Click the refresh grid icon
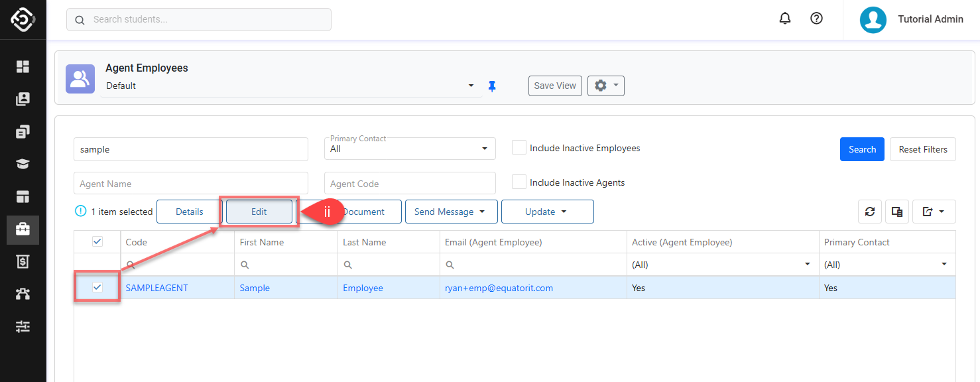980x382 pixels. [x=870, y=212]
